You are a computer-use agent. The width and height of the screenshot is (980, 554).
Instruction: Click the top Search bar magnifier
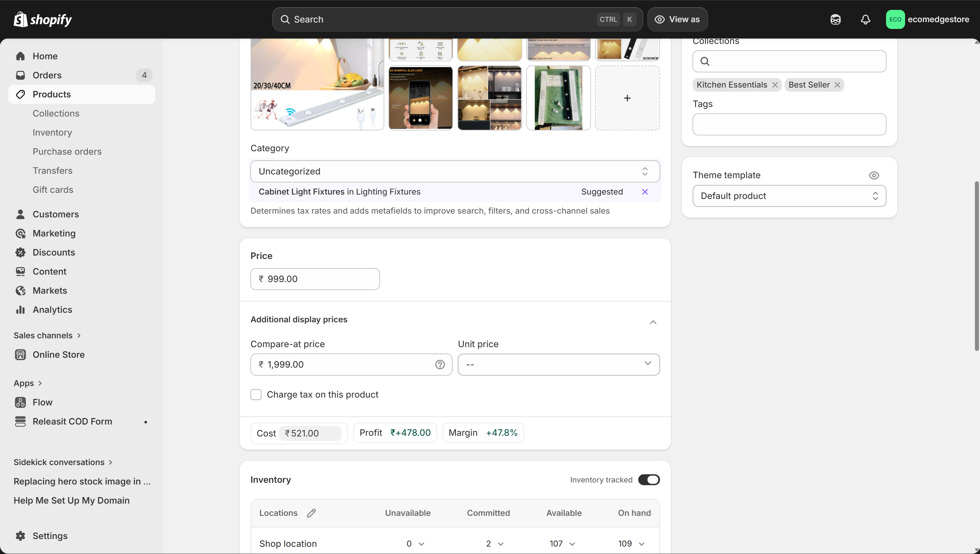[285, 19]
